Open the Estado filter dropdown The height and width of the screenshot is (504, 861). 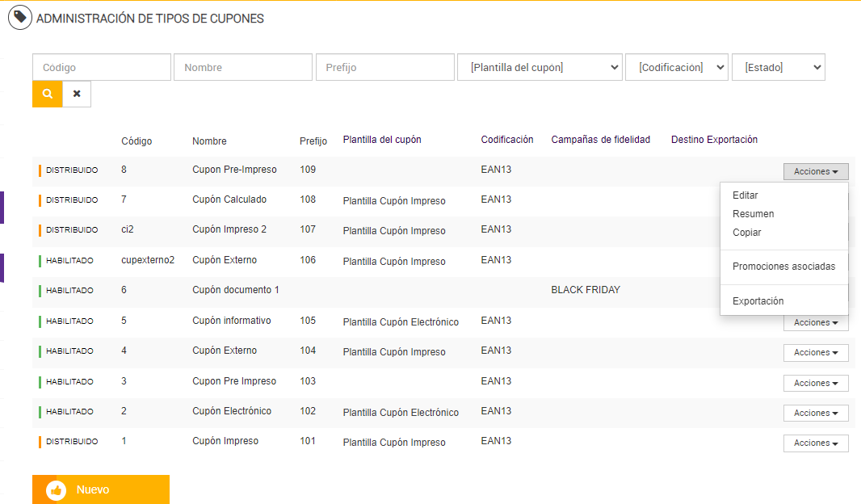[x=778, y=67]
